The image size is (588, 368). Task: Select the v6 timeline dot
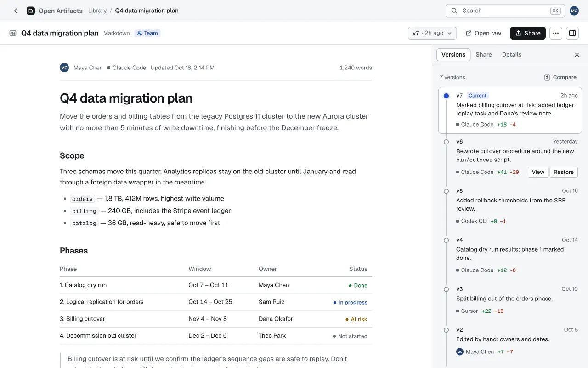(446, 142)
